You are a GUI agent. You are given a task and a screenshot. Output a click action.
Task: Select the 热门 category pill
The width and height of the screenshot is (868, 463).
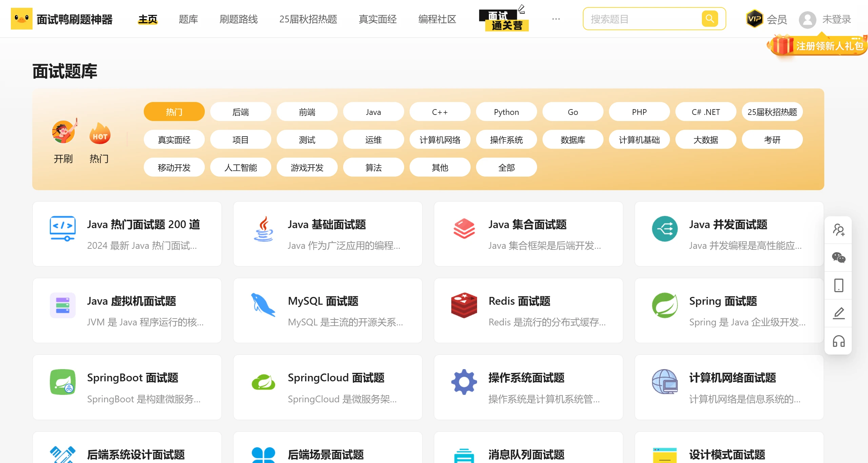click(174, 112)
